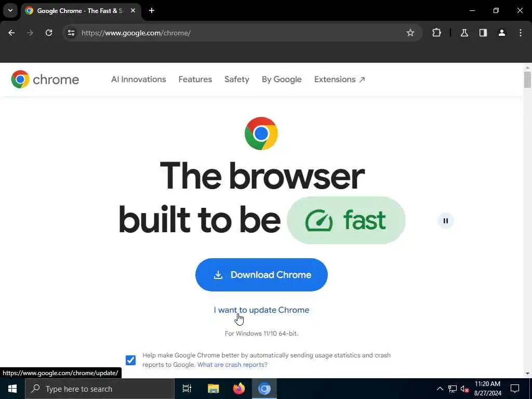Image resolution: width=532 pixels, height=399 pixels.
Task: Open Safety nav item
Action: pos(237,79)
